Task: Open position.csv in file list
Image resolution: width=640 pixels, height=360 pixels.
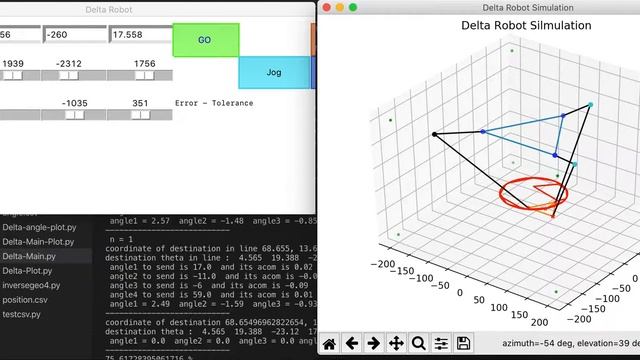Action: (x=25, y=300)
